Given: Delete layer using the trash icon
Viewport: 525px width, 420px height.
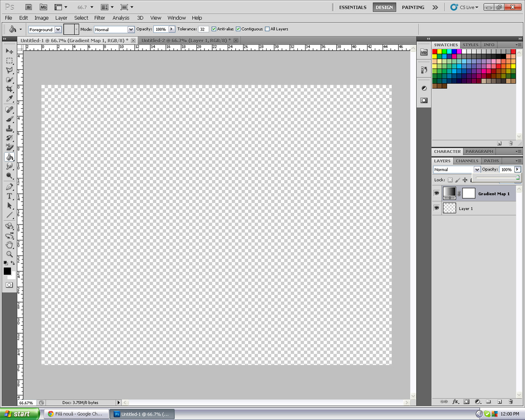Looking at the screenshot, I should click(x=511, y=402).
